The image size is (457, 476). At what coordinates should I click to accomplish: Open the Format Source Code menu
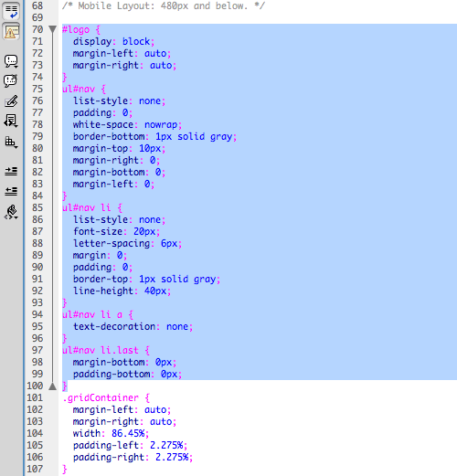click(11, 212)
